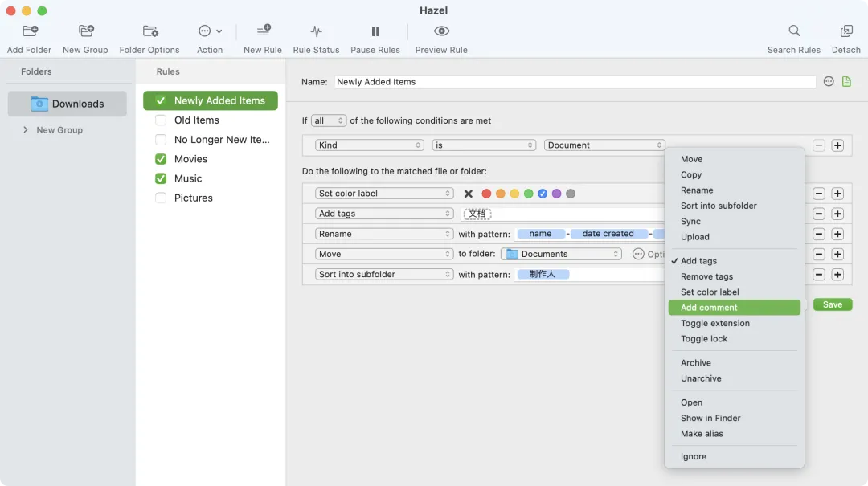
Task: Select Toggle extension menu item
Action: [x=734, y=323]
